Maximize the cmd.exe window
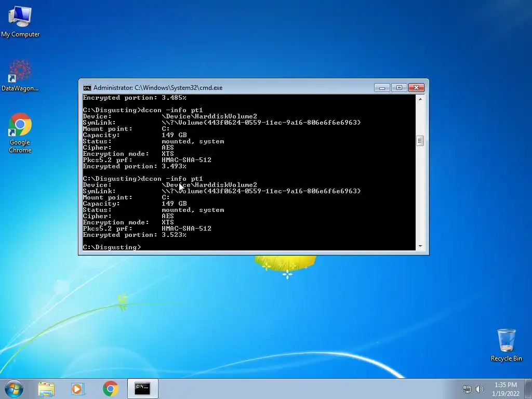This screenshot has height=399, width=532. coord(399,88)
